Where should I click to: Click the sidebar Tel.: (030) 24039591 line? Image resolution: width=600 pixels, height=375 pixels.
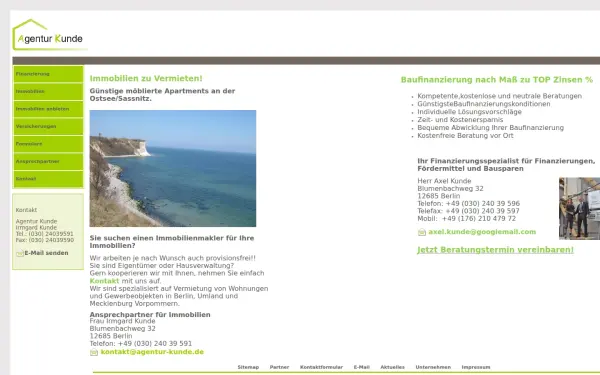[x=44, y=234]
